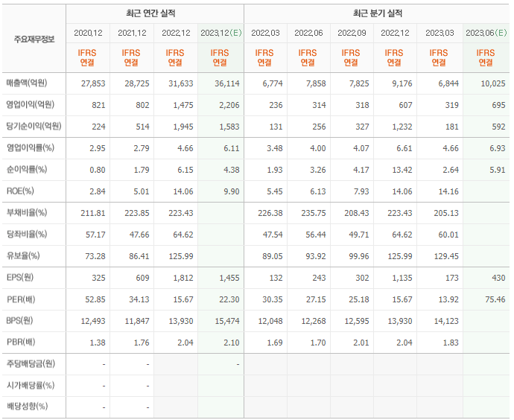The height and width of the screenshot is (420, 514).
Task: Click the 1,475 operating profit cell
Action: (x=183, y=105)
